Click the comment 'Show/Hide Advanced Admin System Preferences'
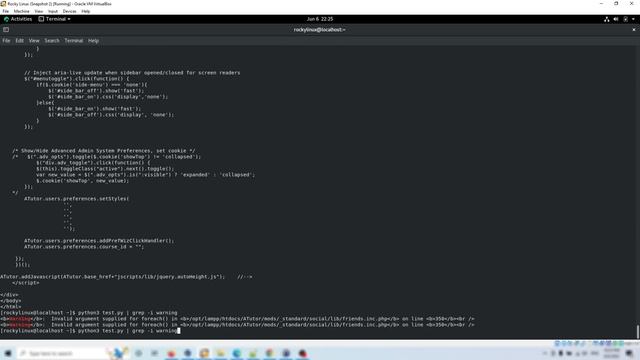 (x=103, y=151)
